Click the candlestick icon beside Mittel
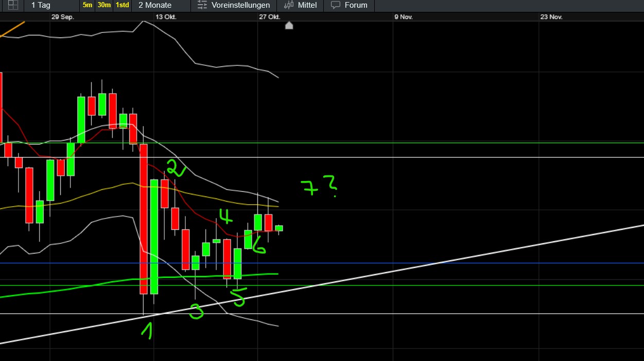 (288, 5)
